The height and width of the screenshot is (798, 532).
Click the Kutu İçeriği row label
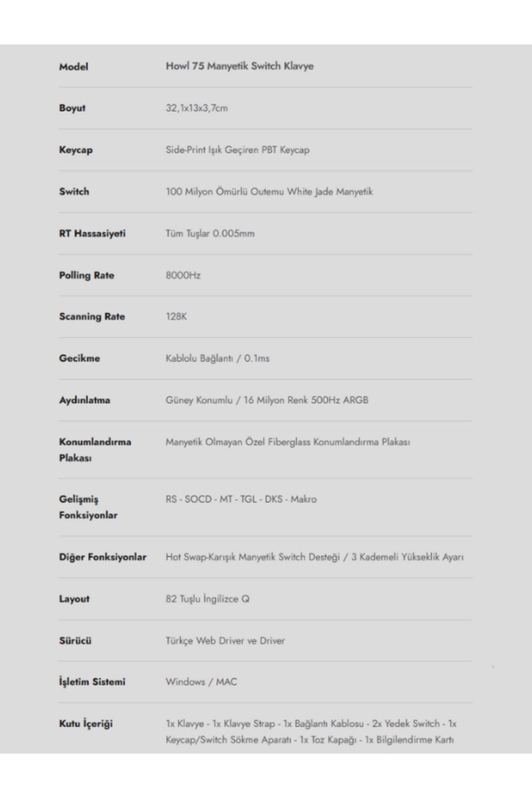[x=86, y=724]
